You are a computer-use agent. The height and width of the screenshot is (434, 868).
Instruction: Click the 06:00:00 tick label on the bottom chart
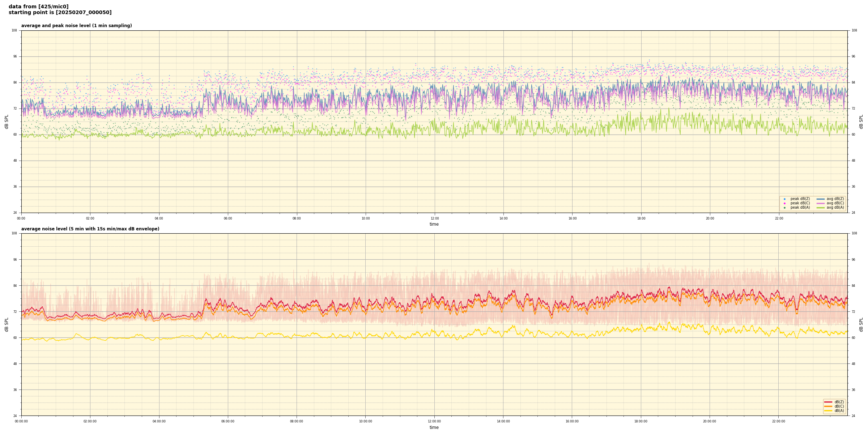(x=228, y=421)
